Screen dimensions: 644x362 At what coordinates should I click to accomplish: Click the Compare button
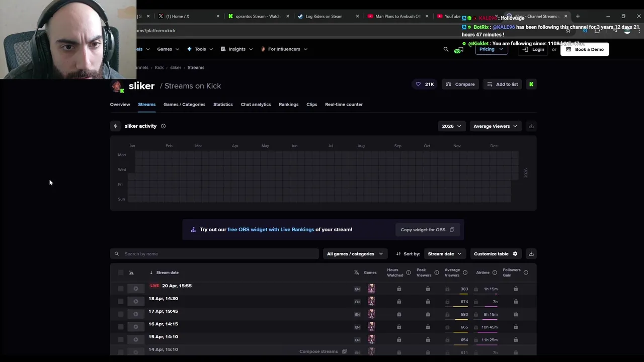[460, 84]
